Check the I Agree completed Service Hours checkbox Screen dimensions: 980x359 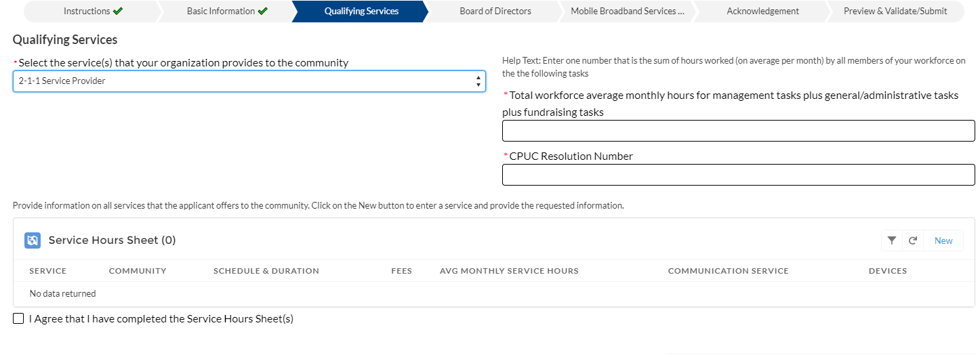pos(18,318)
